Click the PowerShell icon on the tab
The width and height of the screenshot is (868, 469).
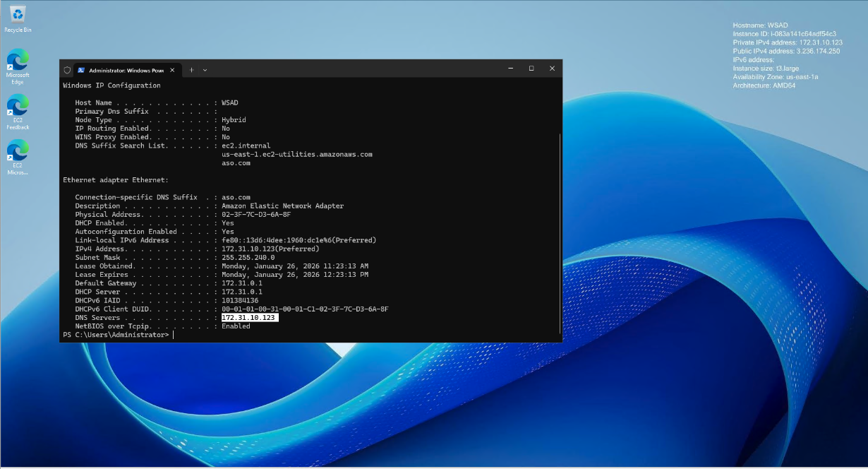point(81,70)
